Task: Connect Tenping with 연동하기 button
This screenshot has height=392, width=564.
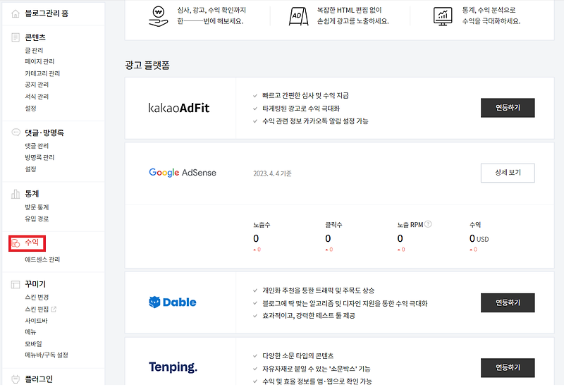Action: tap(508, 367)
